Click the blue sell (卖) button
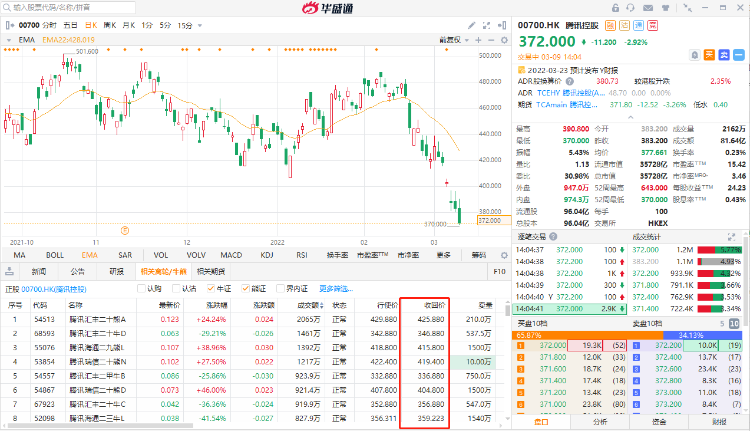This screenshot has height=431, width=750. tap(724, 55)
